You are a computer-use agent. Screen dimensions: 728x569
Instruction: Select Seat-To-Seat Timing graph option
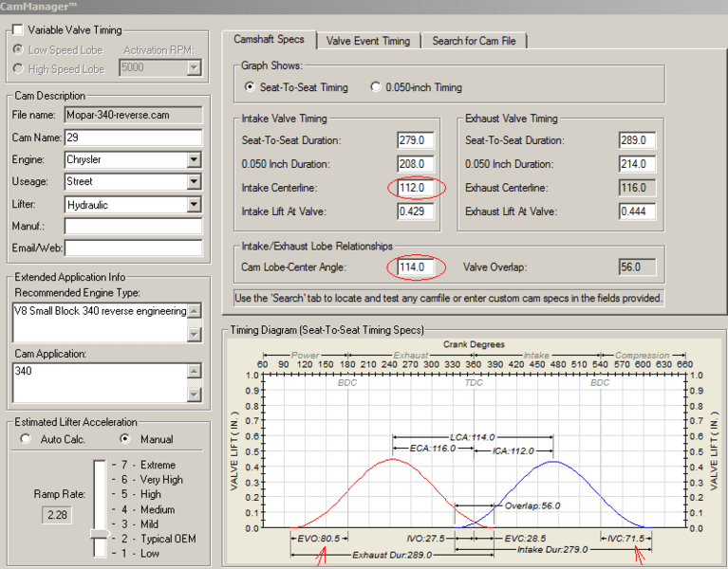[251, 87]
